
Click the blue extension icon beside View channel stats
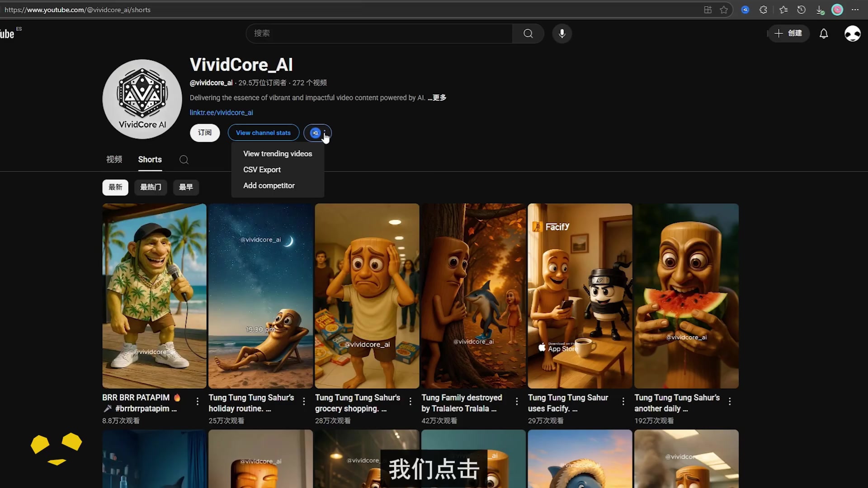point(316,133)
